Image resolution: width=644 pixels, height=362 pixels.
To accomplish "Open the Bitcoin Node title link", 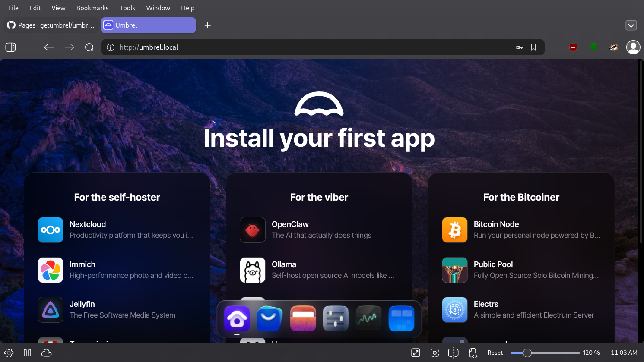I will 496,224.
